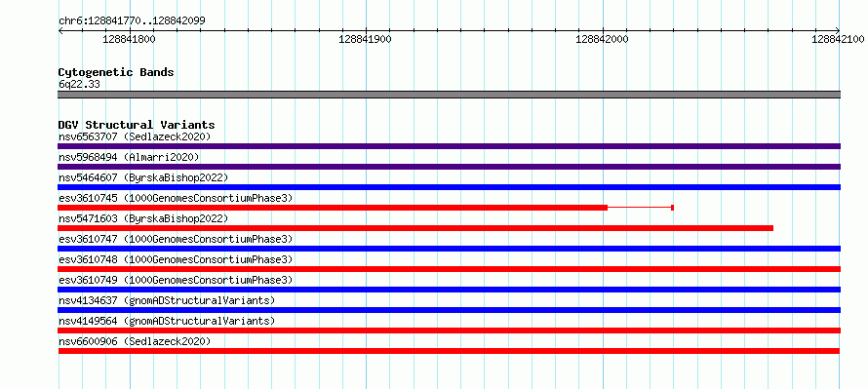Select the nsv4134637 blue variant bar
Viewport: 868px width, 389px height.
coord(449,310)
